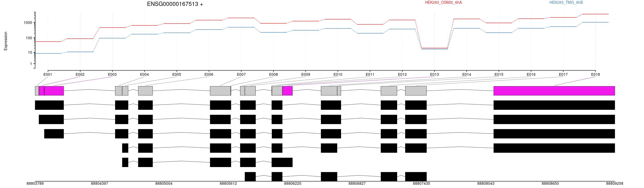This screenshot has height=188, width=644.
Task: Click the Expression axis label
Action: (x=6, y=41)
